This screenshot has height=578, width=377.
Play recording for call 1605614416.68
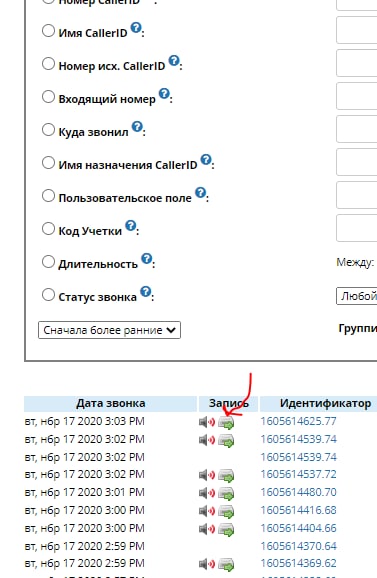click(x=207, y=511)
